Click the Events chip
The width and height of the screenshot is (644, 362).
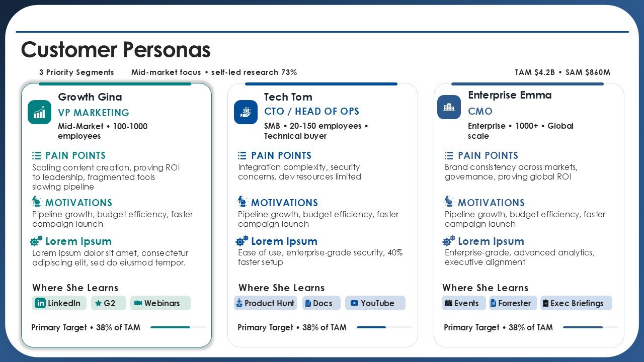[464, 303]
